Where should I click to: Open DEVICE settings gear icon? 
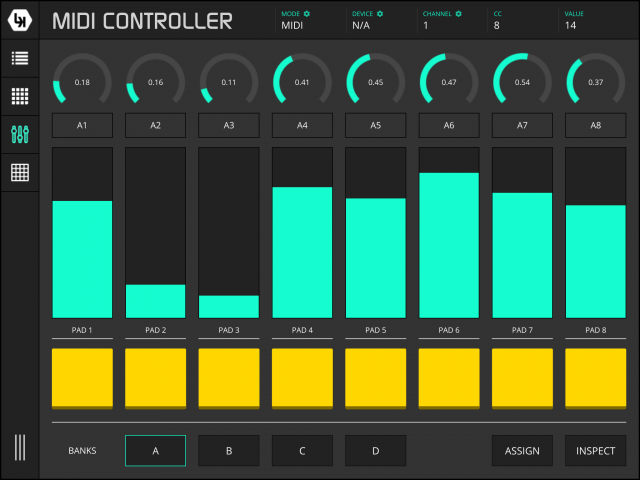point(380,14)
